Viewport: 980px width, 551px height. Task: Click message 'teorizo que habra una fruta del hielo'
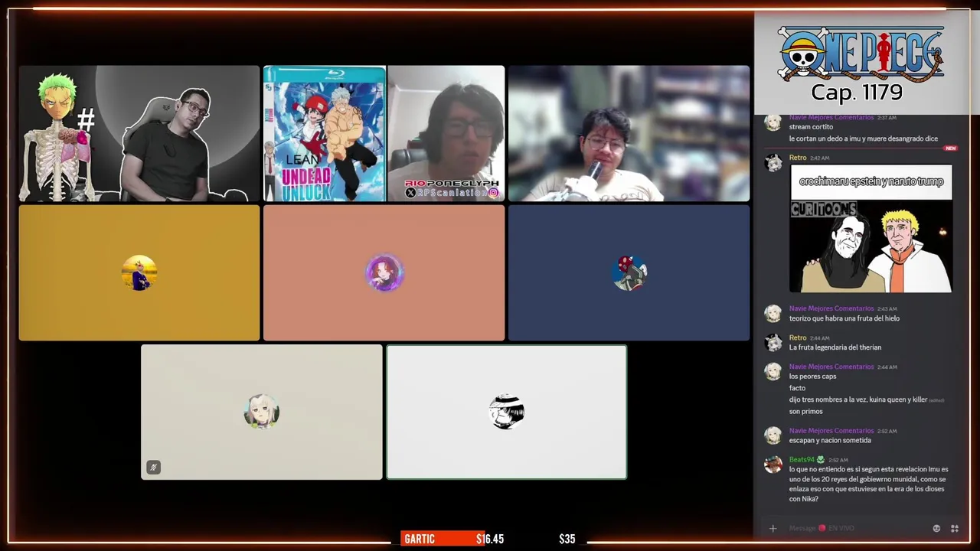coord(844,318)
